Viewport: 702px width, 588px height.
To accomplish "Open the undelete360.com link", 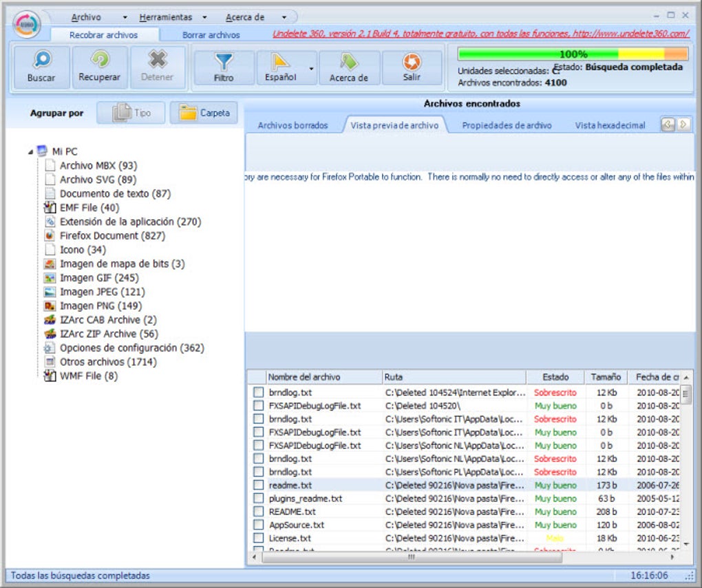I will [481, 34].
